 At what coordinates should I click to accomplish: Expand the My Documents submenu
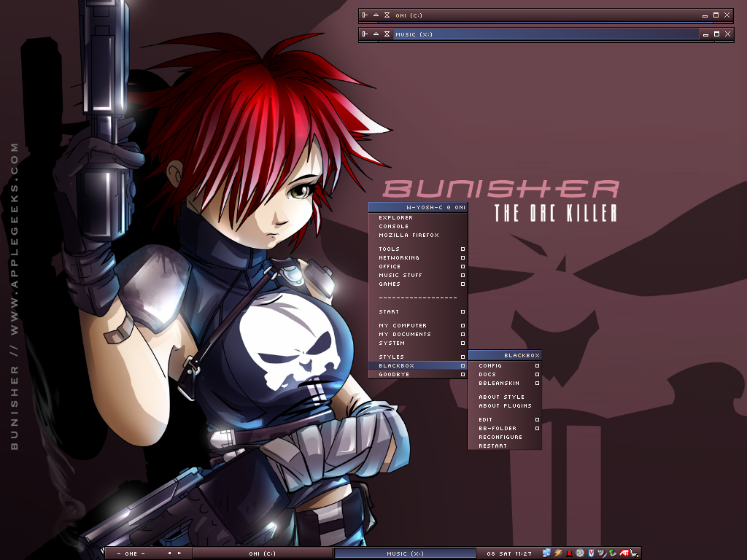click(418, 334)
